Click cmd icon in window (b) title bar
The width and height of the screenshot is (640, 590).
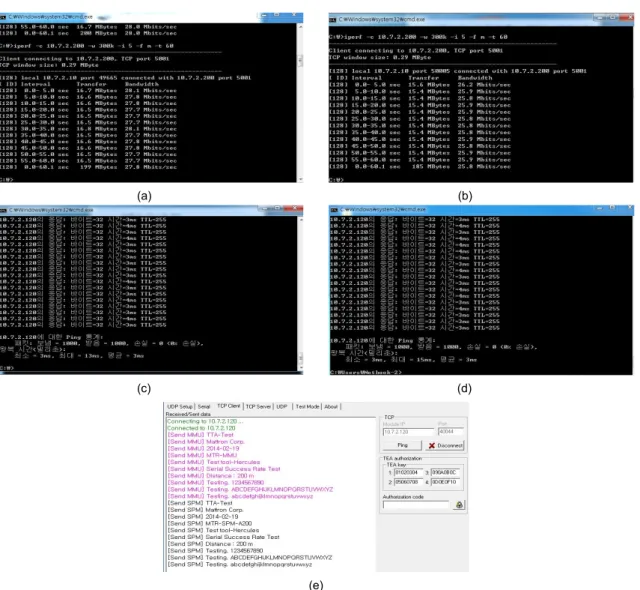[333, 19]
